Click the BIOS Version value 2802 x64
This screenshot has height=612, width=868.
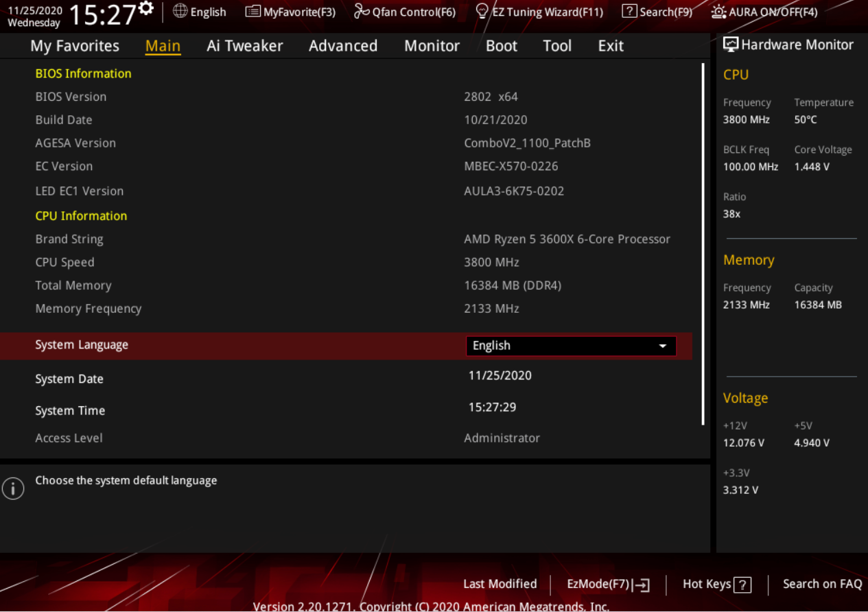click(491, 97)
